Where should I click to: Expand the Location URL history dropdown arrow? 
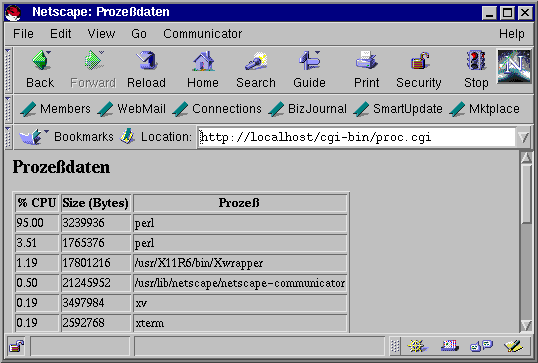tap(524, 138)
